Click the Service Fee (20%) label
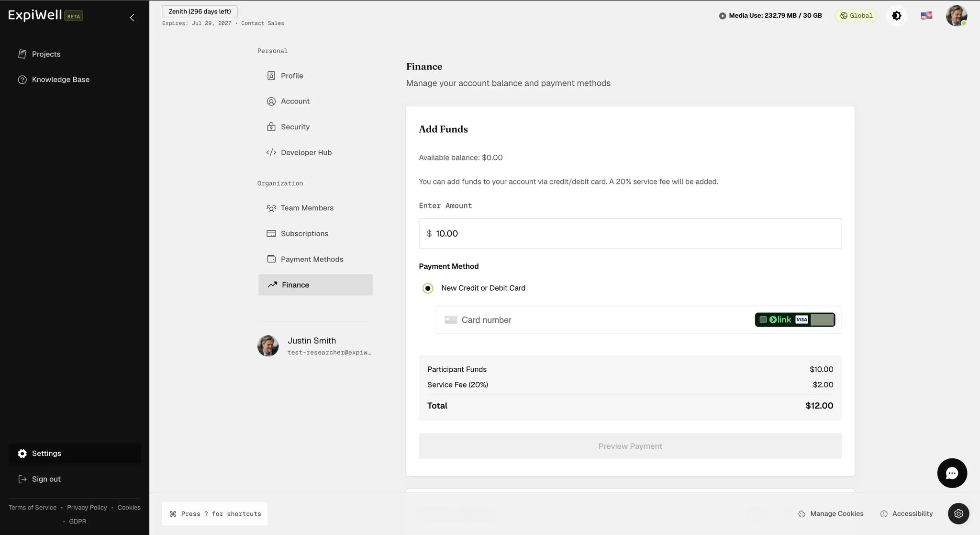This screenshot has height=535, width=980. tap(457, 385)
